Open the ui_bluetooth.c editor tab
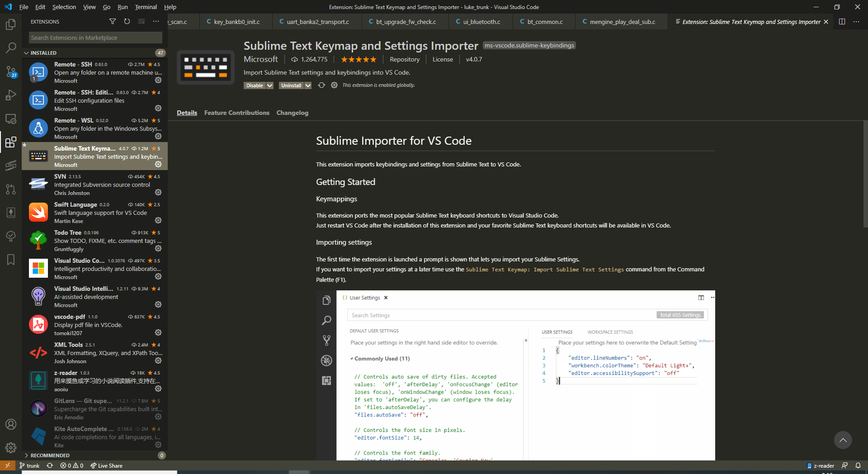Image resolution: width=868 pixels, height=474 pixels. click(481, 22)
